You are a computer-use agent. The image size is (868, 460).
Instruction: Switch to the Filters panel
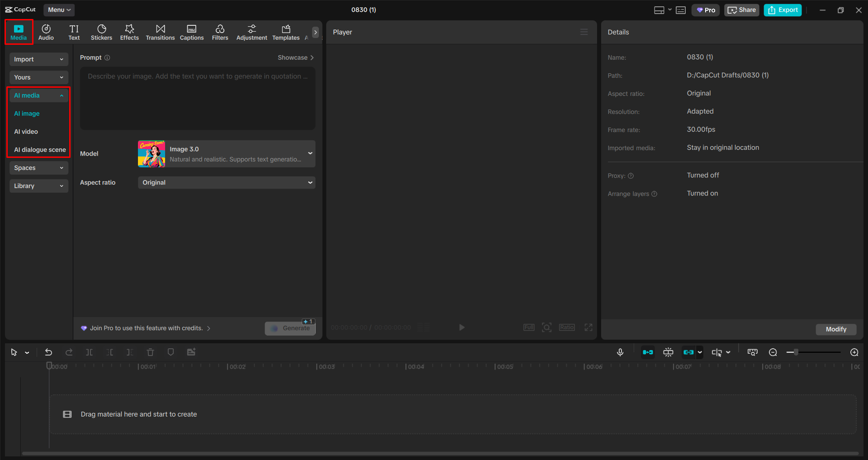[220, 32]
